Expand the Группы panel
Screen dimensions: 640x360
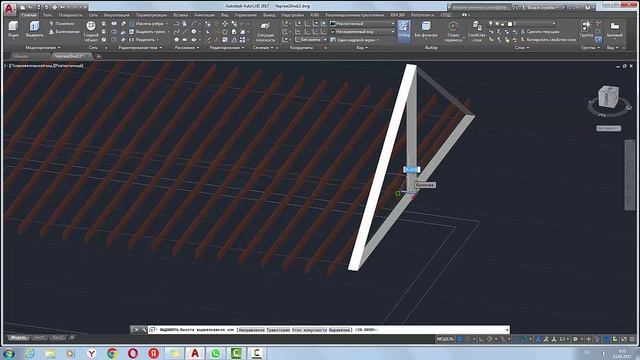pyautogui.click(x=591, y=48)
